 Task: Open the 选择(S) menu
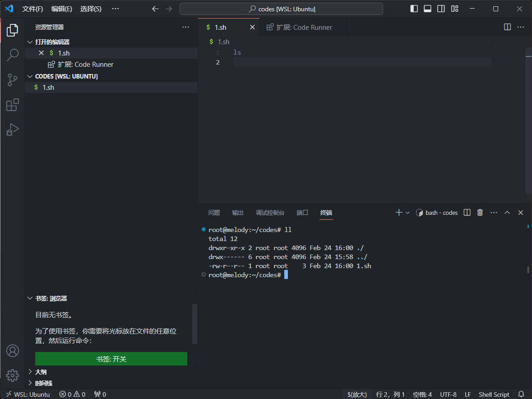[x=91, y=9]
